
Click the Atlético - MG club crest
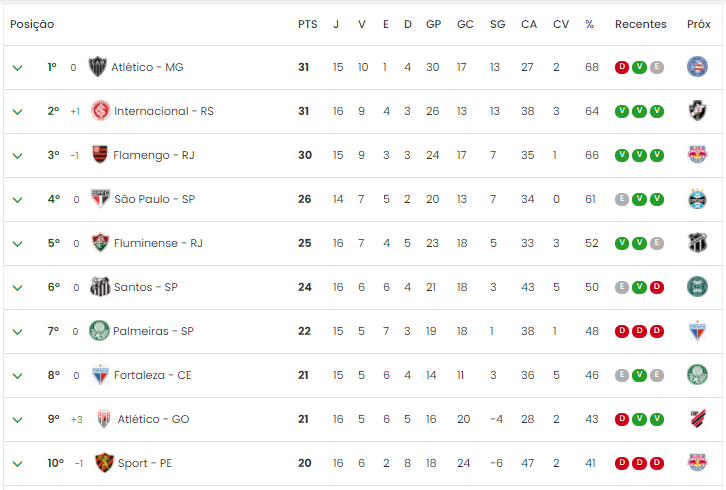(x=97, y=67)
